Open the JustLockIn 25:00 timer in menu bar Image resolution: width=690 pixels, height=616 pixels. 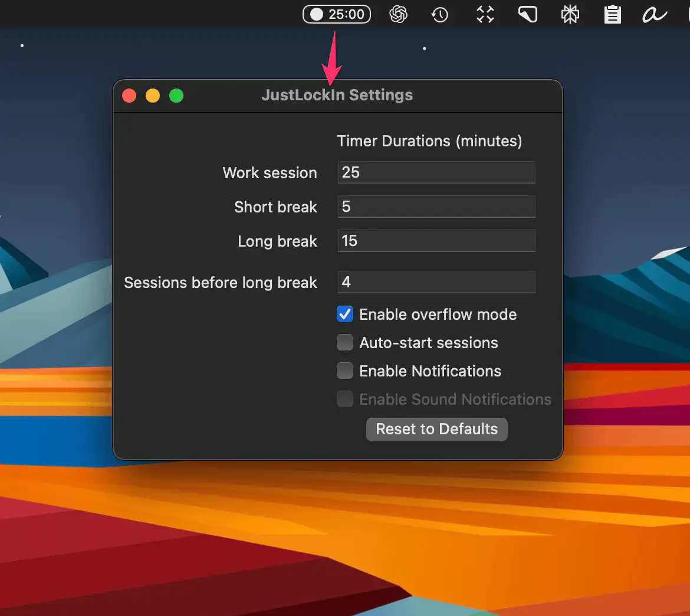(x=337, y=15)
